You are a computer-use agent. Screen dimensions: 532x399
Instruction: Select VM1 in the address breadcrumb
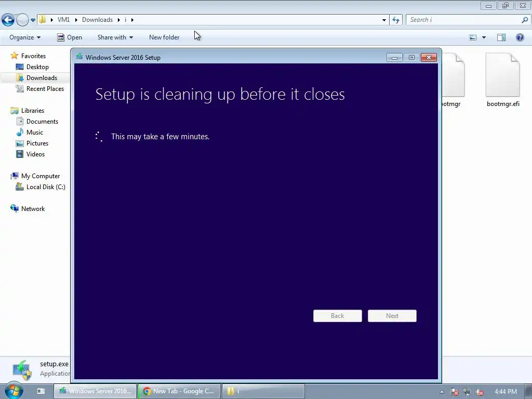click(x=63, y=20)
